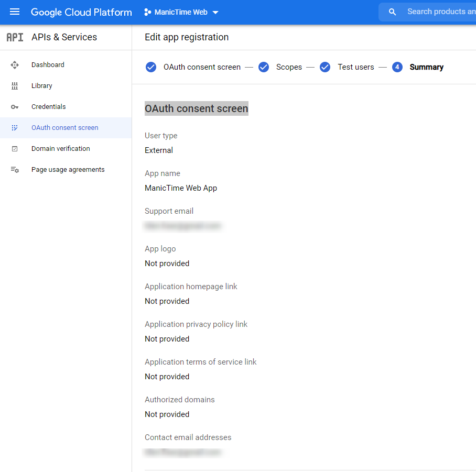This screenshot has height=472, width=476.
Task: Click the Dashboard sidebar icon
Action: click(x=15, y=65)
